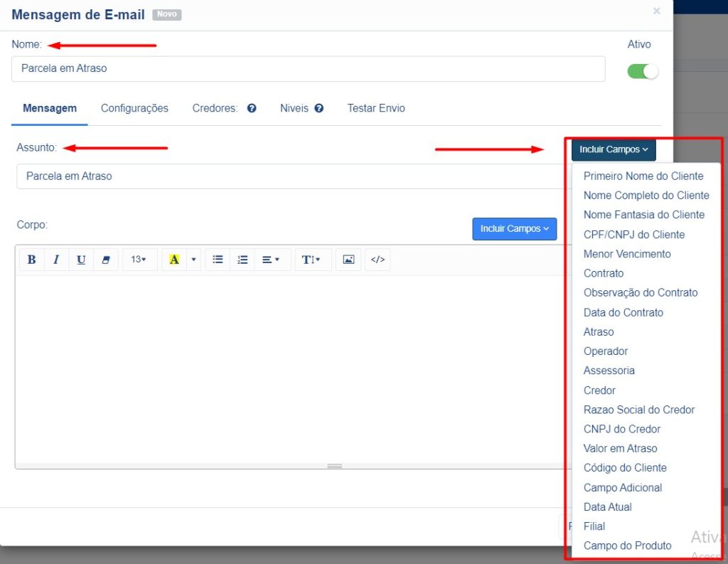Insert an unordered bullet list
The width and height of the screenshot is (728, 564).
point(218,260)
